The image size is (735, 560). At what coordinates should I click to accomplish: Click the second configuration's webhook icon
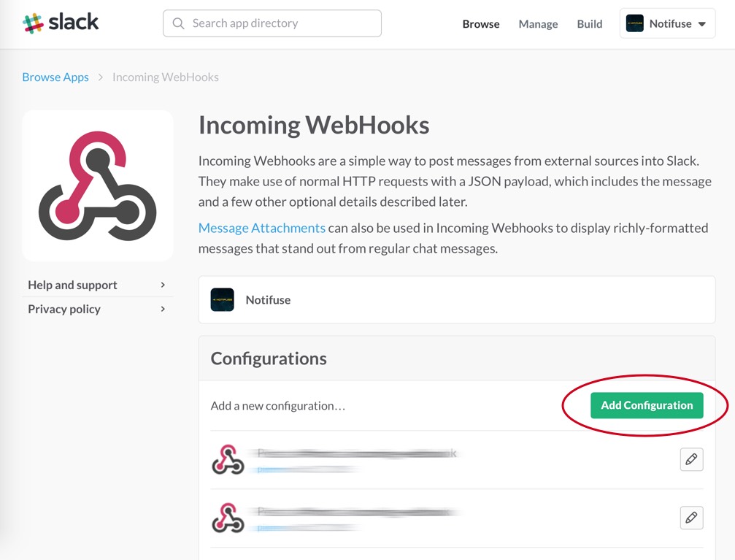[x=228, y=518]
